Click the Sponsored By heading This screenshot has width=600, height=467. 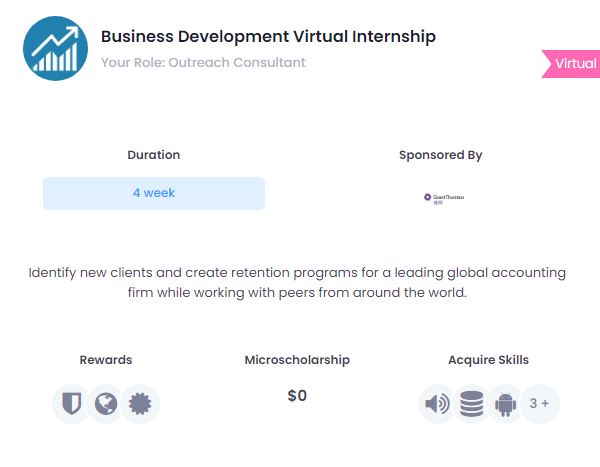[440, 155]
